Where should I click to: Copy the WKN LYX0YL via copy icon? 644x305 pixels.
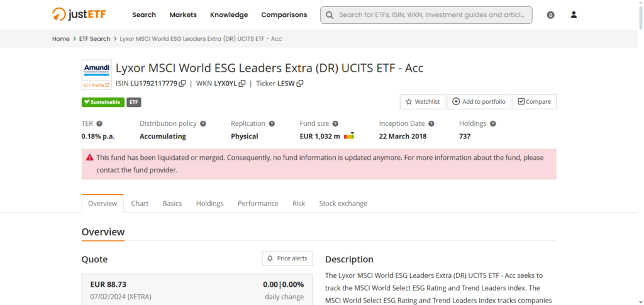pos(242,84)
